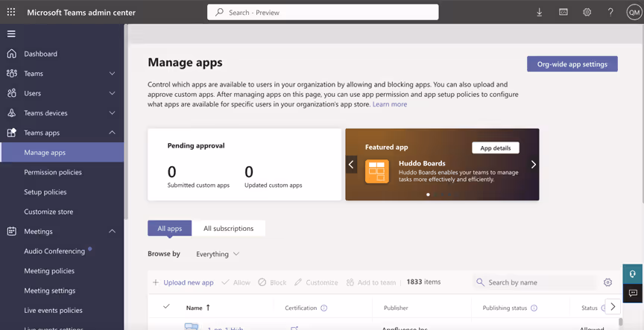Image resolution: width=644 pixels, height=330 pixels.
Task: Click the search magnifier in Search by name
Action: coord(480,282)
